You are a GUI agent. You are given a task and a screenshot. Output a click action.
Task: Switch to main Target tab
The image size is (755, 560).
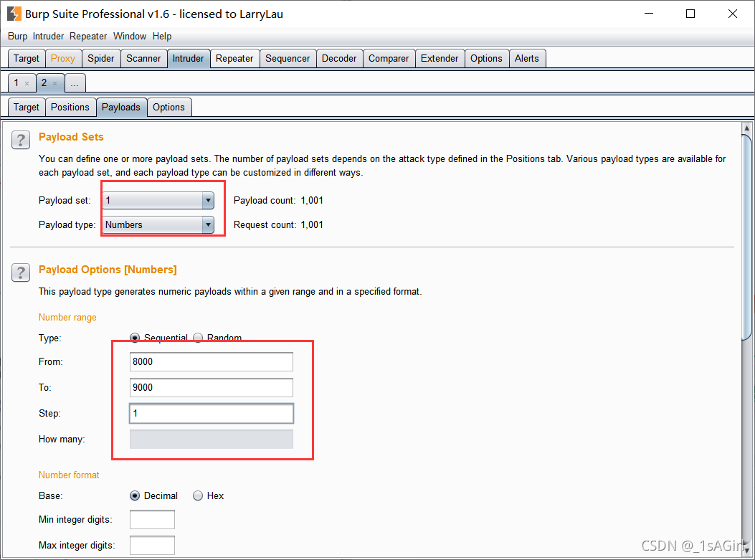(x=27, y=58)
